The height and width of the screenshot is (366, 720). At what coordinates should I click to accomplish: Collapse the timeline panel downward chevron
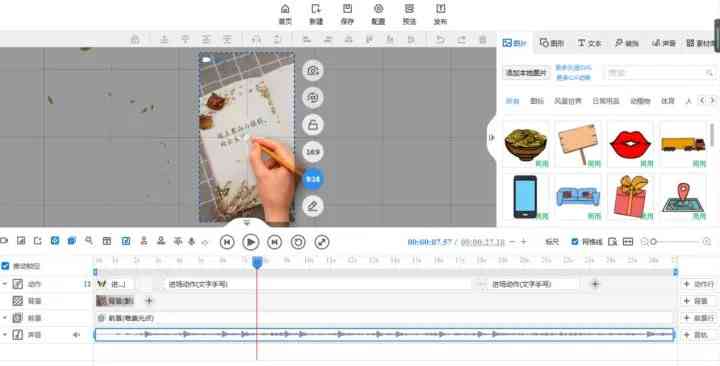pos(247,223)
